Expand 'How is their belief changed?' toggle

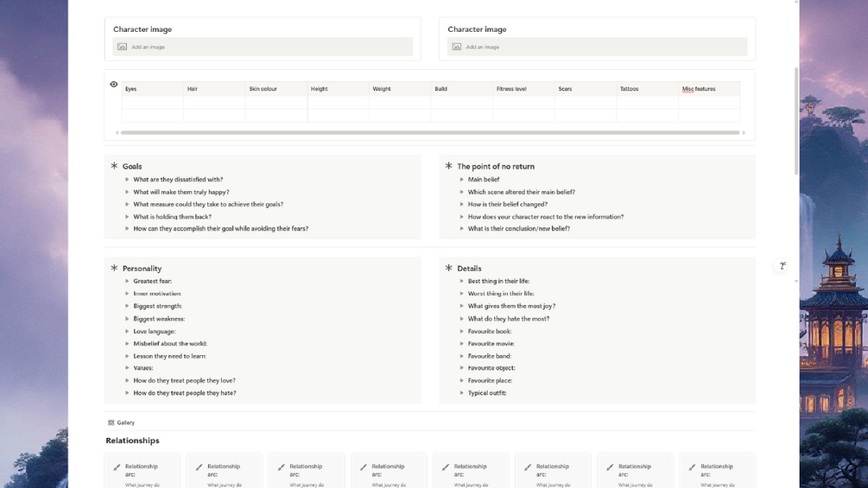[462, 205]
